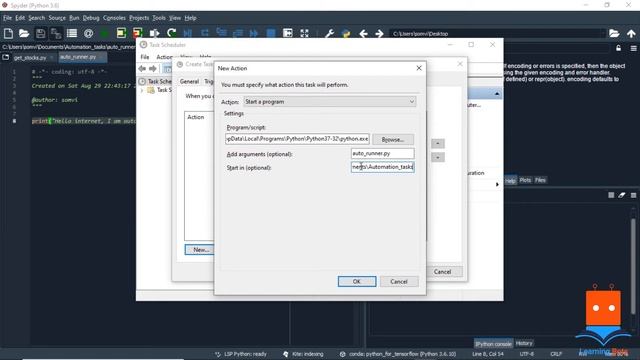Open Spyder Consoles menu
This screenshot has width=640, height=360.
click(x=114, y=18)
